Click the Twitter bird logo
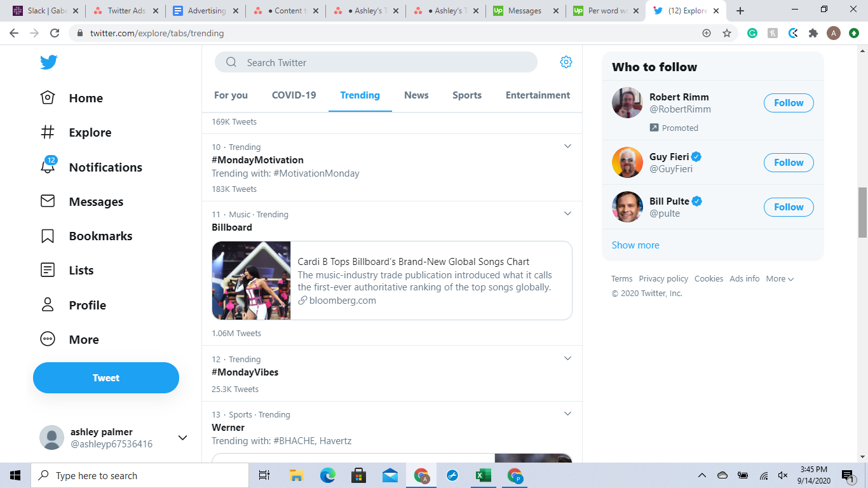The height and width of the screenshot is (488, 868). (48, 62)
